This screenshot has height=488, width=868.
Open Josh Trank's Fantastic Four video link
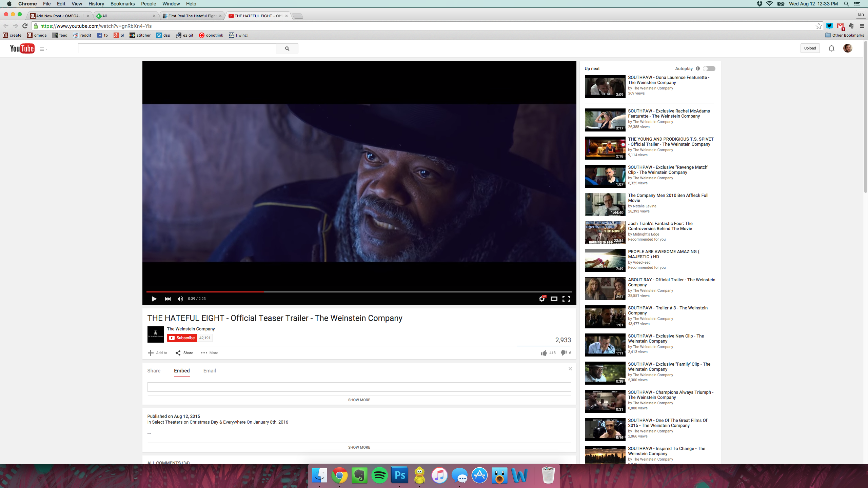[x=660, y=226]
